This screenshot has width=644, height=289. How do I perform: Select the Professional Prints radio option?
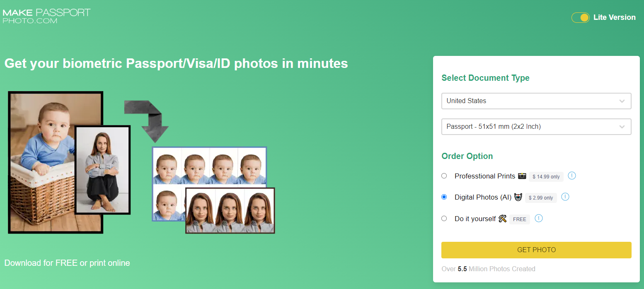(444, 176)
